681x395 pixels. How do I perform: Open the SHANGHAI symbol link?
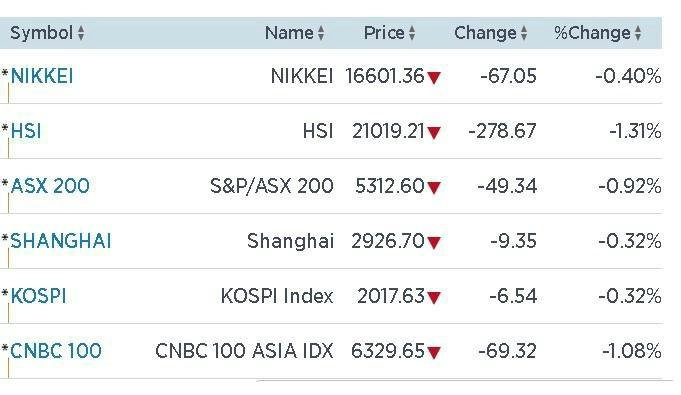(61, 241)
